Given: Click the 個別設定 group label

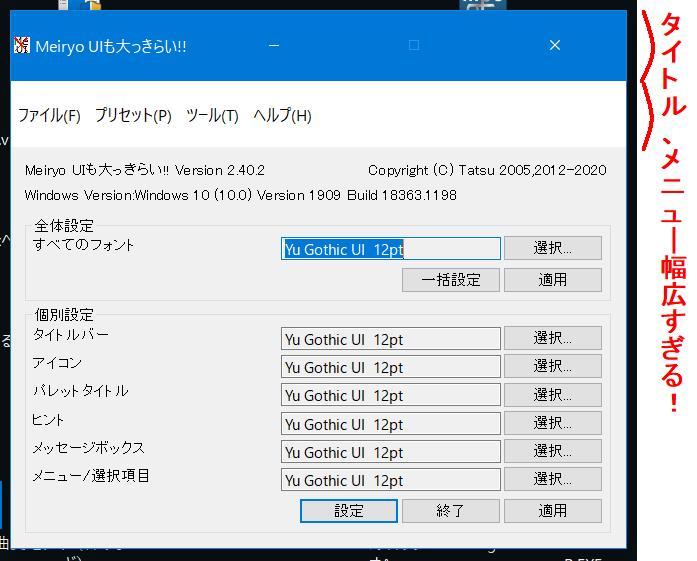Looking at the screenshot, I should pyautogui.click(x=64, y=315).
